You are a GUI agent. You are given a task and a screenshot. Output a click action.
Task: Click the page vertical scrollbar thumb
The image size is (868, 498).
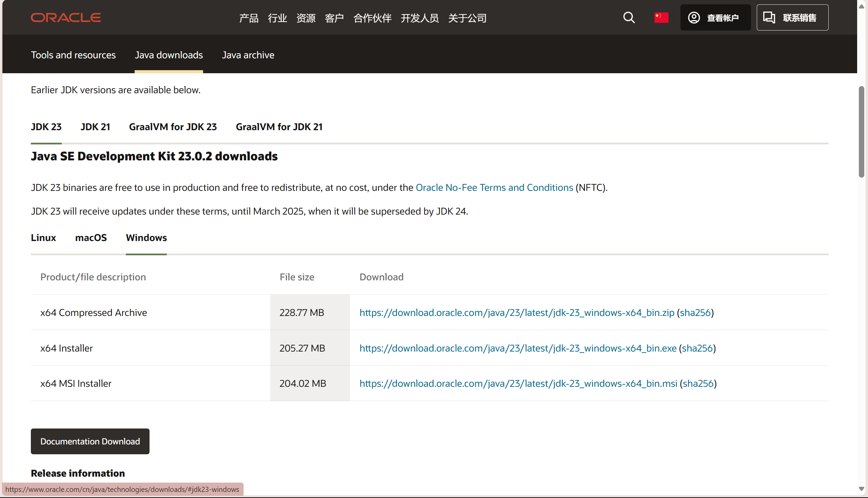pos(861,132)
